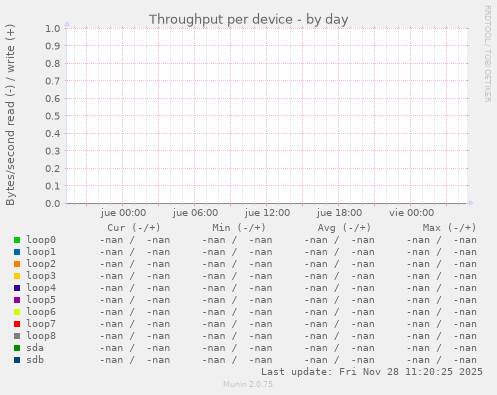Screen dimensions: 497x395
Task: Select the loop0 legend label
Action: (41, 240)
